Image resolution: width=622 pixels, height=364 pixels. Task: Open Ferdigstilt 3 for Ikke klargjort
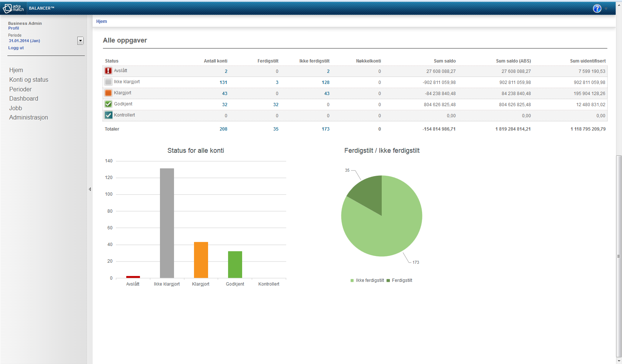click(277, 82)
